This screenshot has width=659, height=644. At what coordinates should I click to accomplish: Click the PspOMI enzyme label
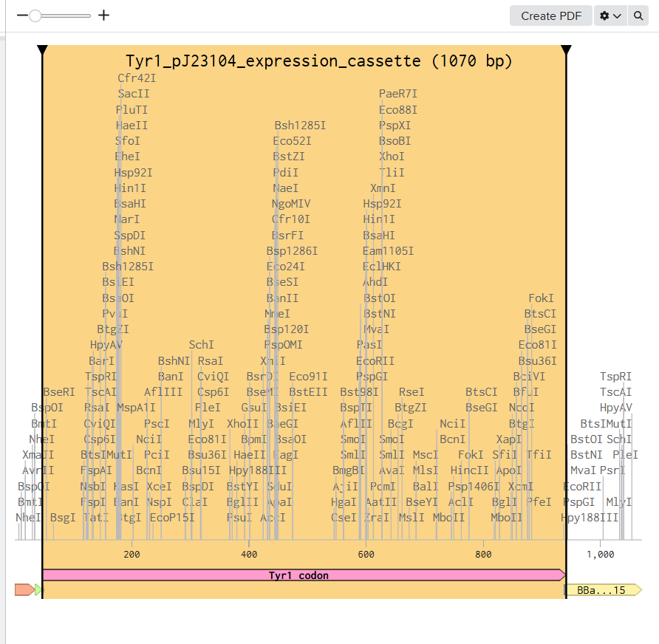(x=283, y=345)
